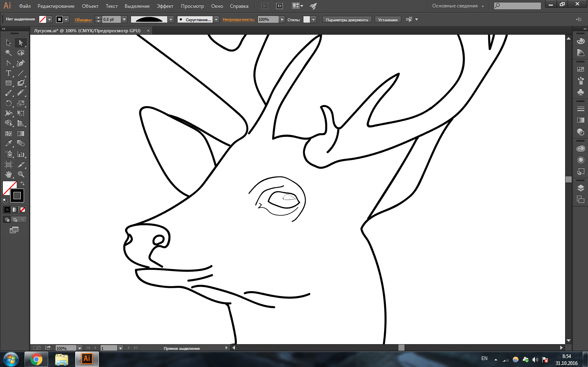Open the Swatches panel icon
This screenshot has height=367, width=588.
click(581, 69)
